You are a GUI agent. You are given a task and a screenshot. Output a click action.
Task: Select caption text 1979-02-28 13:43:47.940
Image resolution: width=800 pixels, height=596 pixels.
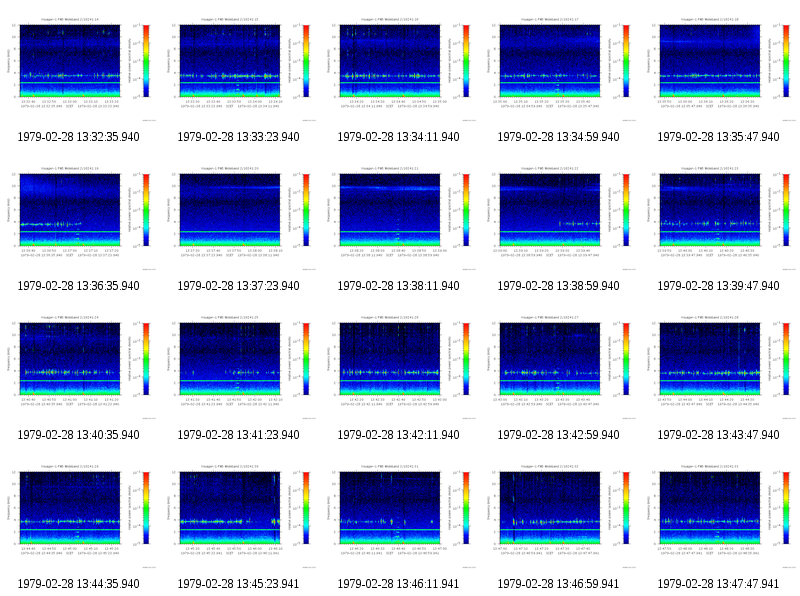click(x=718, y=435)
